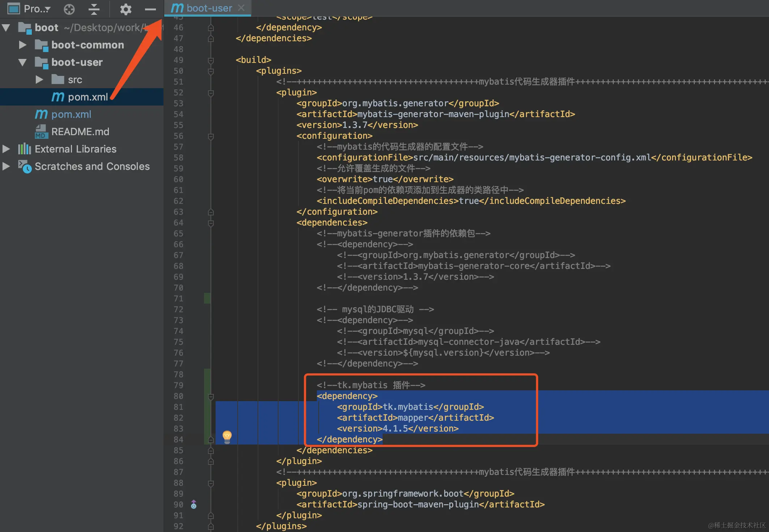Image resolution: width=769 pixels, height=532 pixels.
Task: Close the boot-user editor tab
Action: pos(241,8)
